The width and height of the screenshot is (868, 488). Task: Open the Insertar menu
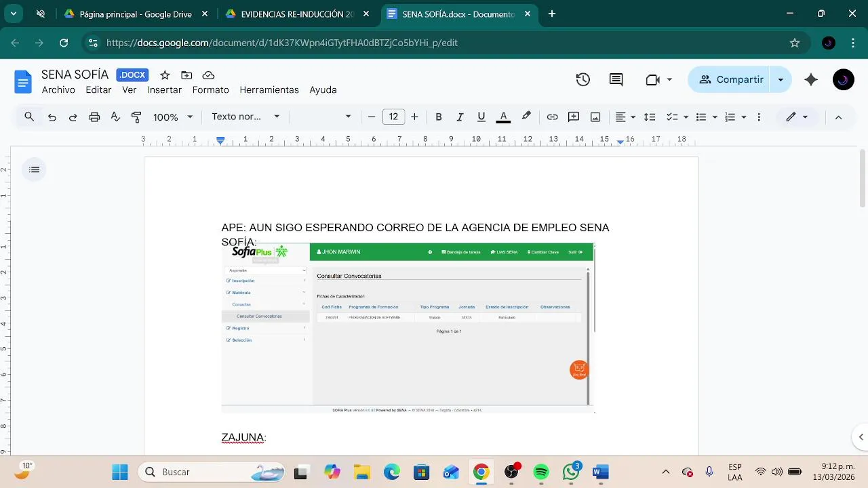coord(165,90)
